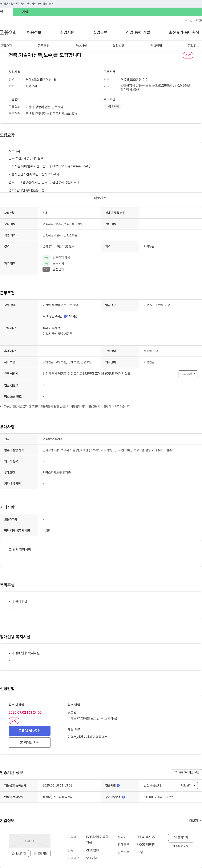Open the 출산휴가·육아휴직 menu
The image size is (202, 868).
[x=184, y=32]
